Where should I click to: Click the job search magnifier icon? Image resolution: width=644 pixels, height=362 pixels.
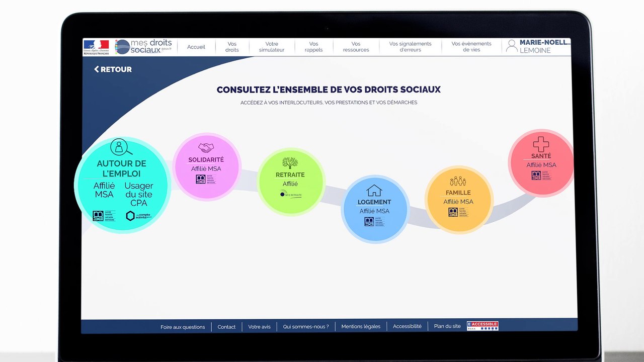click(121, 147)
